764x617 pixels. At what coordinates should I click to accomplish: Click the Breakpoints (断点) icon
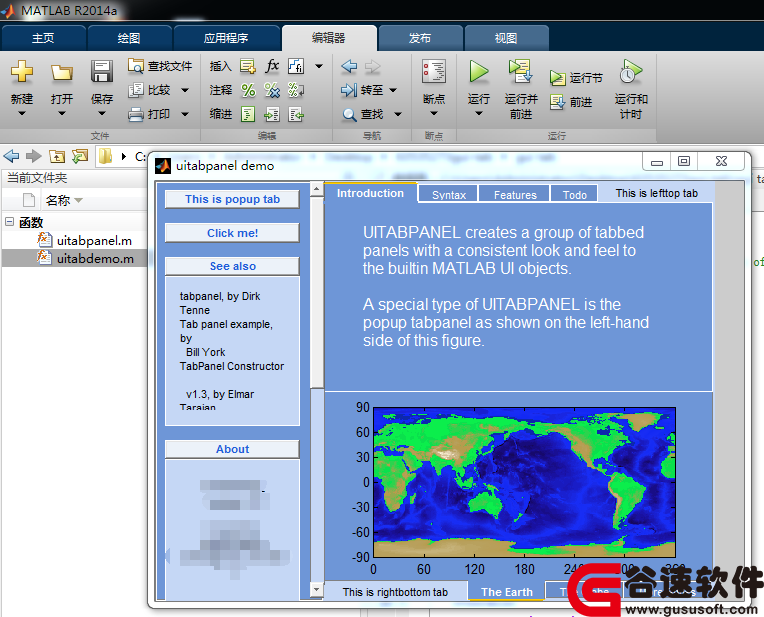coord(434,72)
